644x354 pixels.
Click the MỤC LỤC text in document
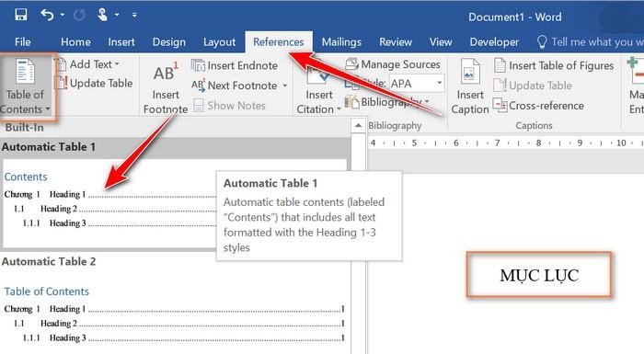tap(539, 275)
